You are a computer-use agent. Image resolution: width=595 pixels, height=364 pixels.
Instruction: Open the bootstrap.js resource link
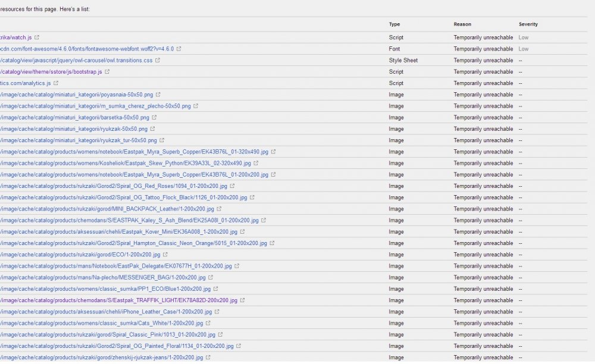click(51, 71)
